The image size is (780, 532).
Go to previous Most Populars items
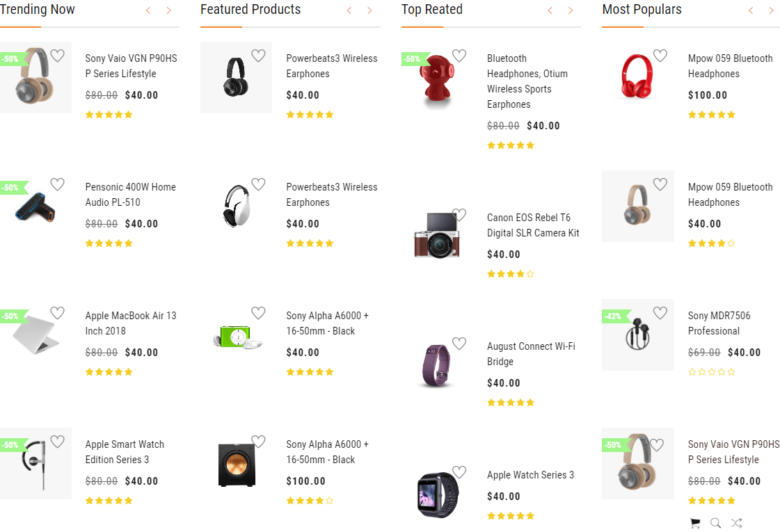point(751,10)
